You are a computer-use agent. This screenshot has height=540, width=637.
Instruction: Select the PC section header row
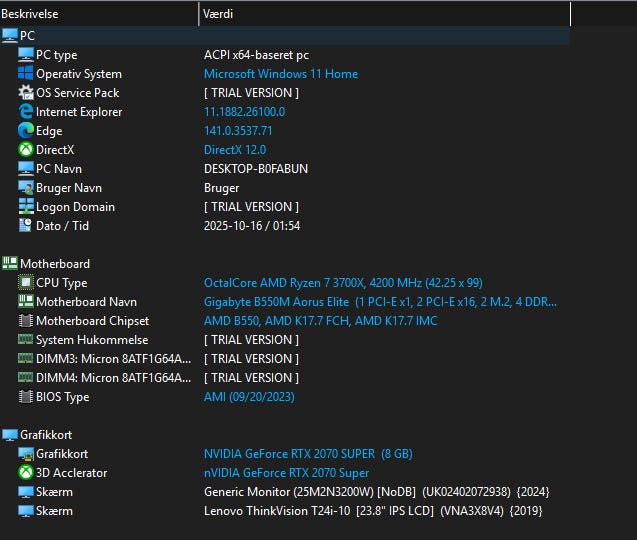tap(285, 36)
